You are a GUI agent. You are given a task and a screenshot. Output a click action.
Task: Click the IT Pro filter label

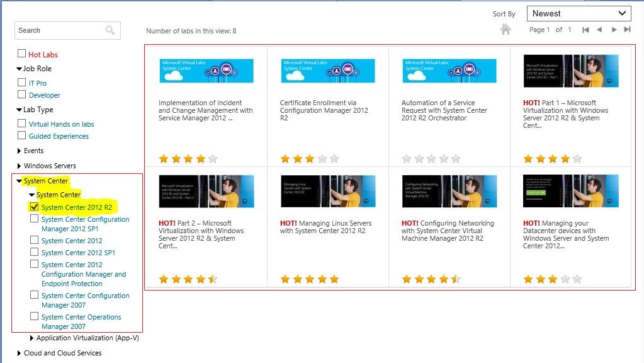[38, 83]
